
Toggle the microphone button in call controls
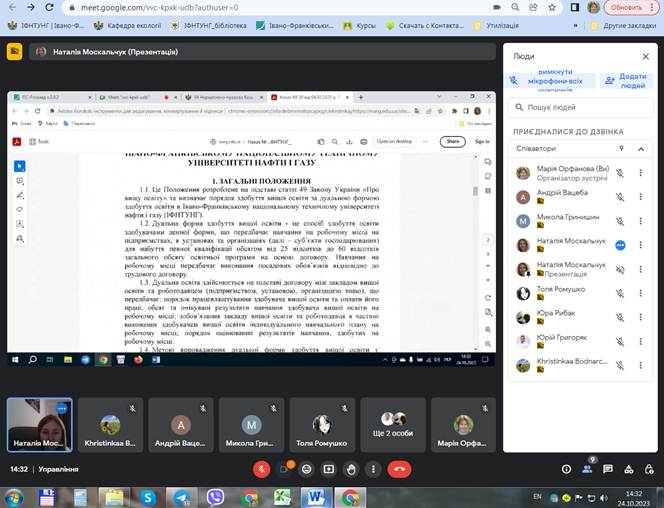click(x=262, y=468)
